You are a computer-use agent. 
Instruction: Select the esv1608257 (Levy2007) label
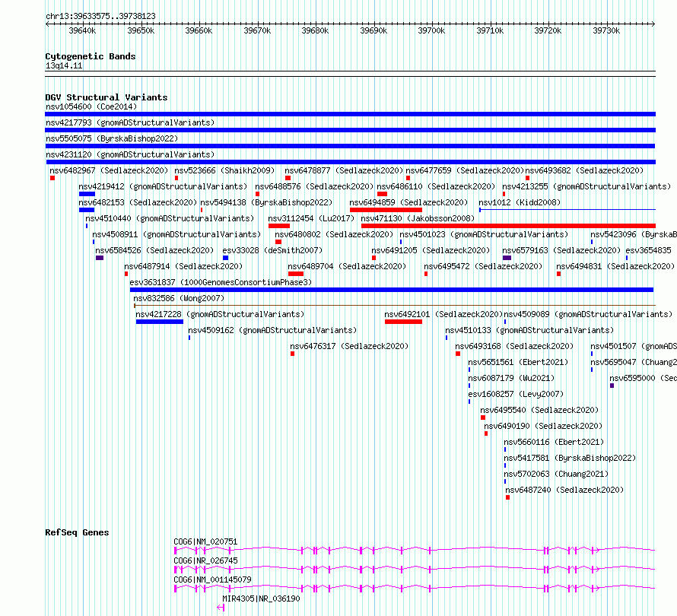[516, 394]
